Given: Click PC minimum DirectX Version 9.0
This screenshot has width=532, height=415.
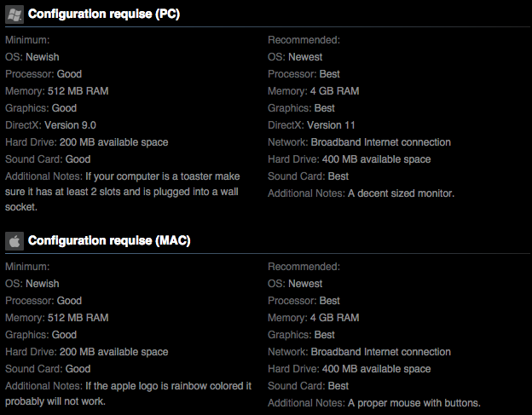Looking at the screenshot, I should tap(50, 125).
